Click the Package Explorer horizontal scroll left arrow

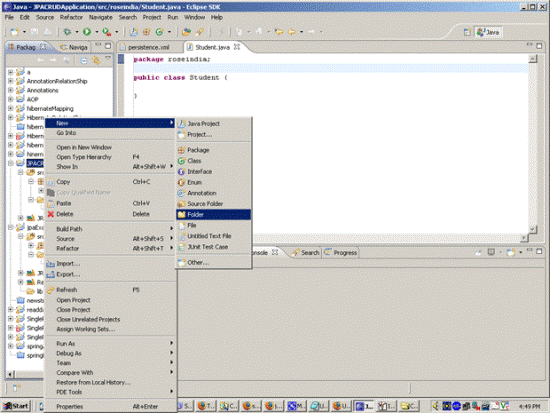(x=10, y=374)
